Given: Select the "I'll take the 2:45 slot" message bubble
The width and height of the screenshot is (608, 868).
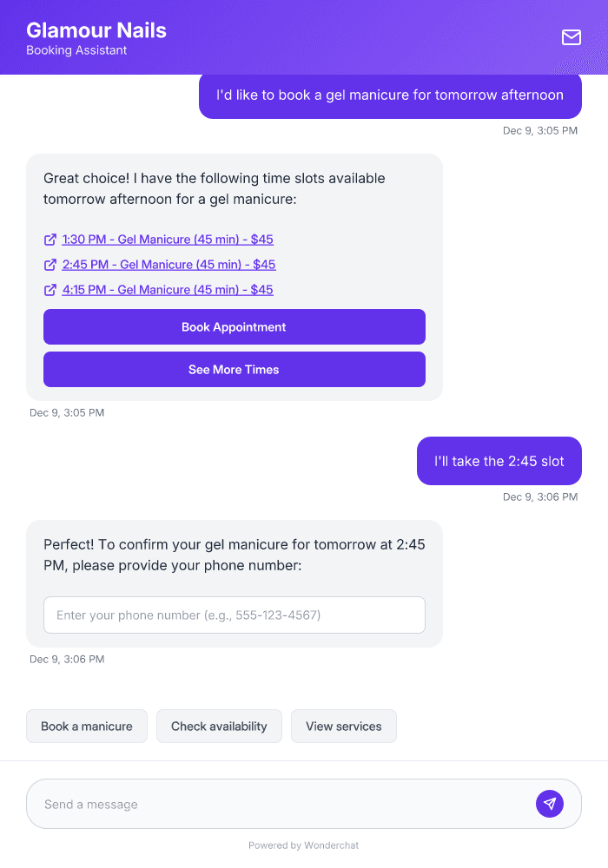Looking at the screenshot, I should [x=499, y=461].
